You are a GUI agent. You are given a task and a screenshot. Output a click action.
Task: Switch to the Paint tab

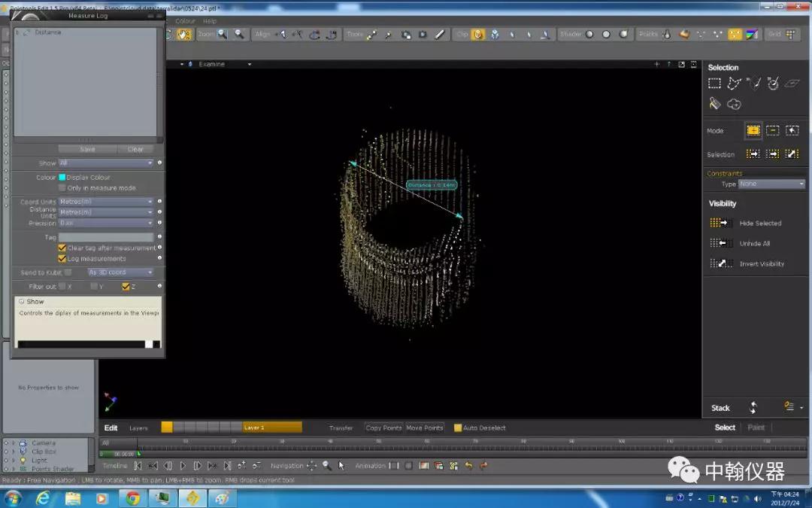click(x=756, y=427)
